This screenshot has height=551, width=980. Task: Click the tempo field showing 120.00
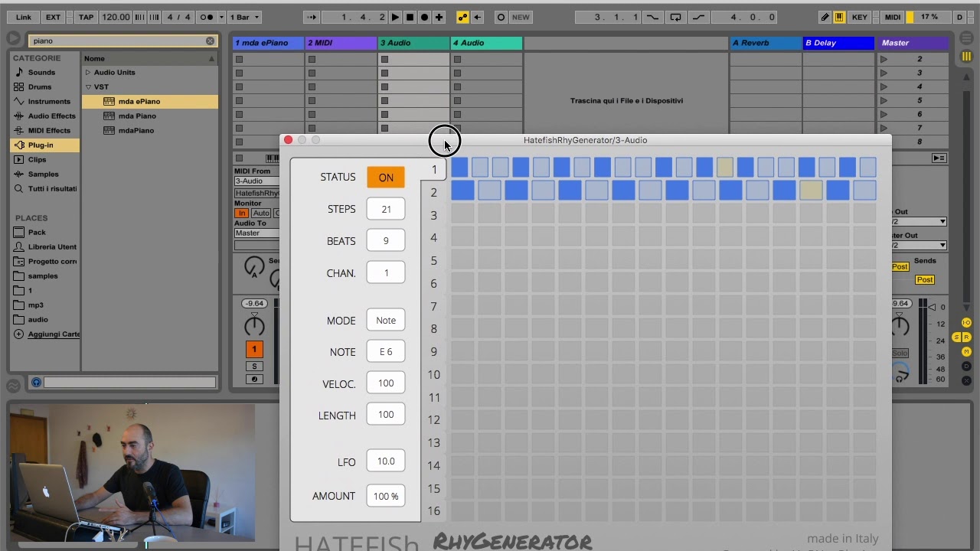(x=116, y=17)
